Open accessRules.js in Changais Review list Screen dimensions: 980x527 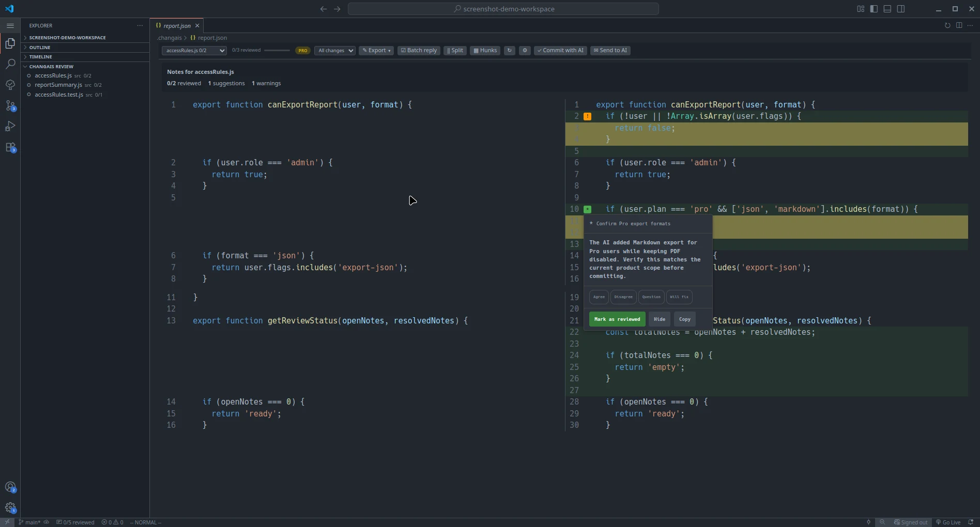coord(85,76)
